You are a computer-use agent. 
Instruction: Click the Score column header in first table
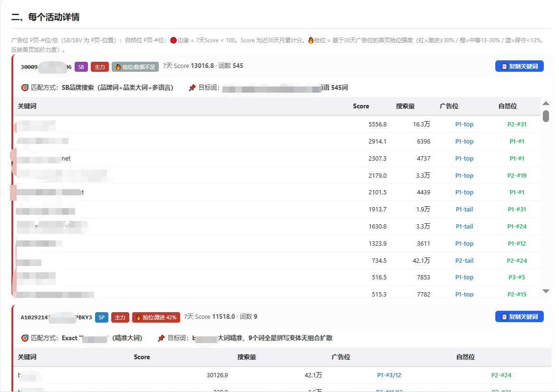[361, 106]
